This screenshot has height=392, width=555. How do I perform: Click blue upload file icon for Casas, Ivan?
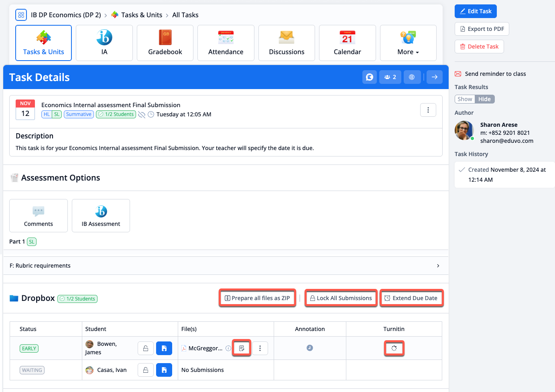pos(164,370)
